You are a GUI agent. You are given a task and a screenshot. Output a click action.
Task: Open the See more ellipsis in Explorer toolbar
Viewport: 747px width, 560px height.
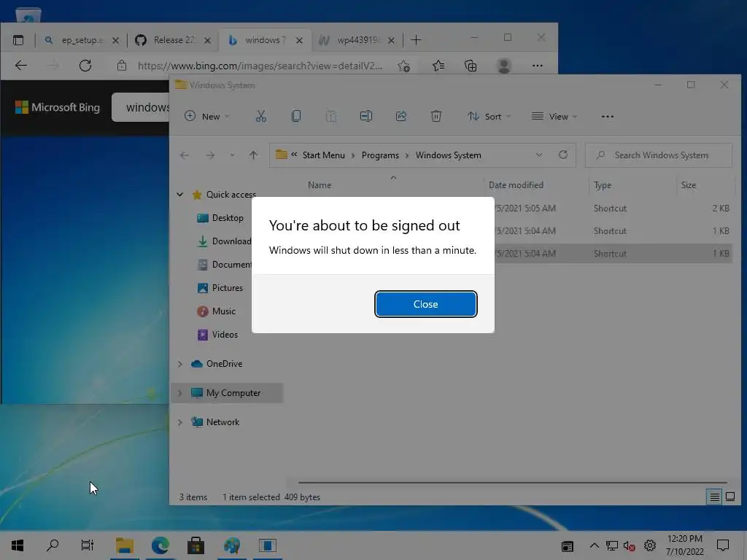click(x=608, y=116)
